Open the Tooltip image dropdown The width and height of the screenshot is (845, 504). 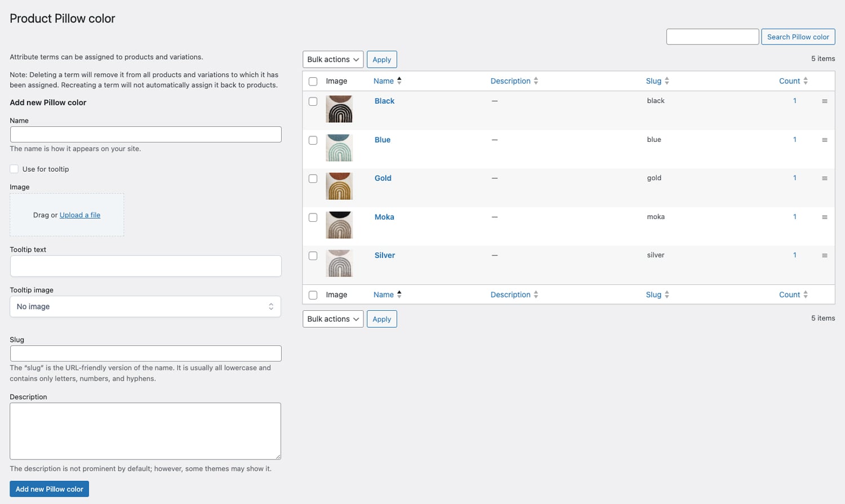pos(145,307)
